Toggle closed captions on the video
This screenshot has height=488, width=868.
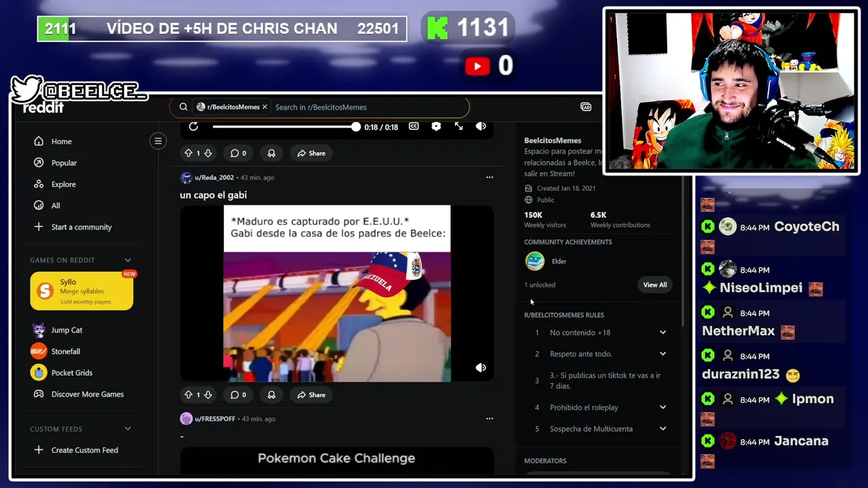click(x=414, y=127)
